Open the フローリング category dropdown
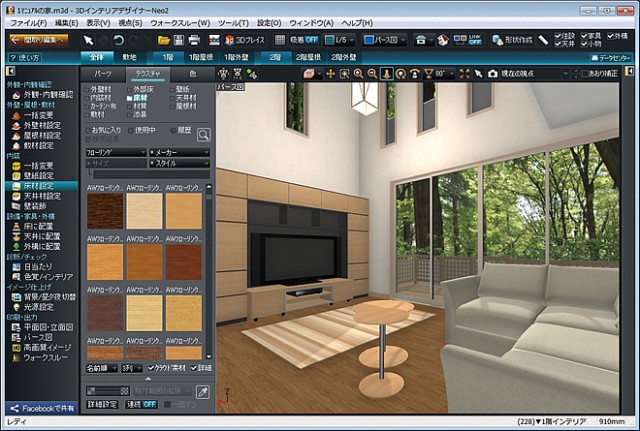Viewport: 640px width, 431px height. pos(115,152)
